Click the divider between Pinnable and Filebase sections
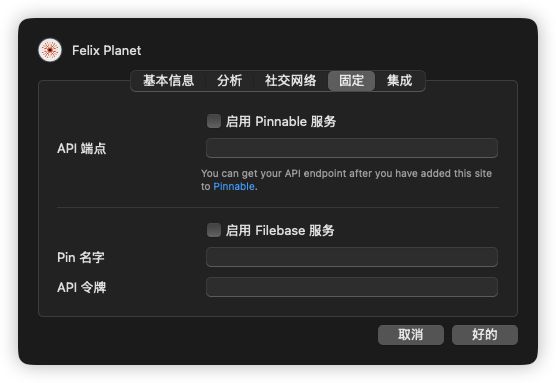 tap(278, 207)
